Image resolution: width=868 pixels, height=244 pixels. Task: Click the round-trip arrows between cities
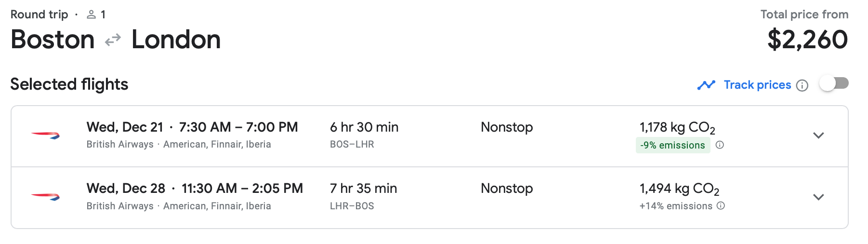tap(113, 40)
